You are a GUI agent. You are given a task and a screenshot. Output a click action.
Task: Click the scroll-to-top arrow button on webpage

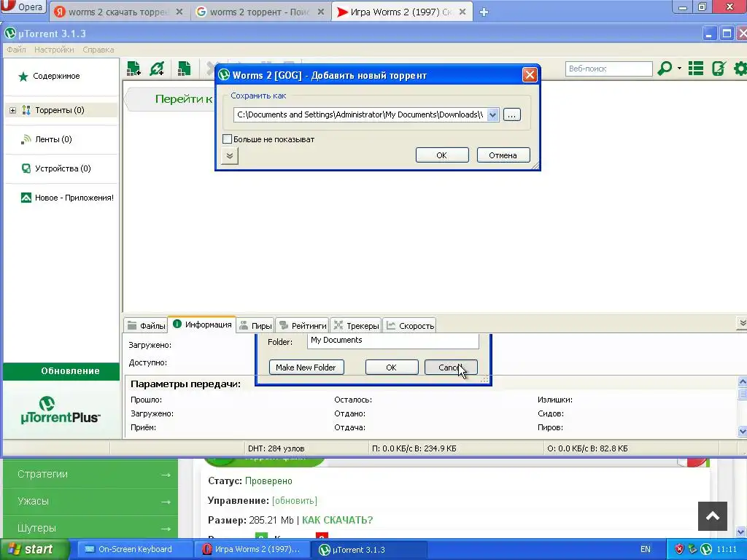(x=712, y=516)
